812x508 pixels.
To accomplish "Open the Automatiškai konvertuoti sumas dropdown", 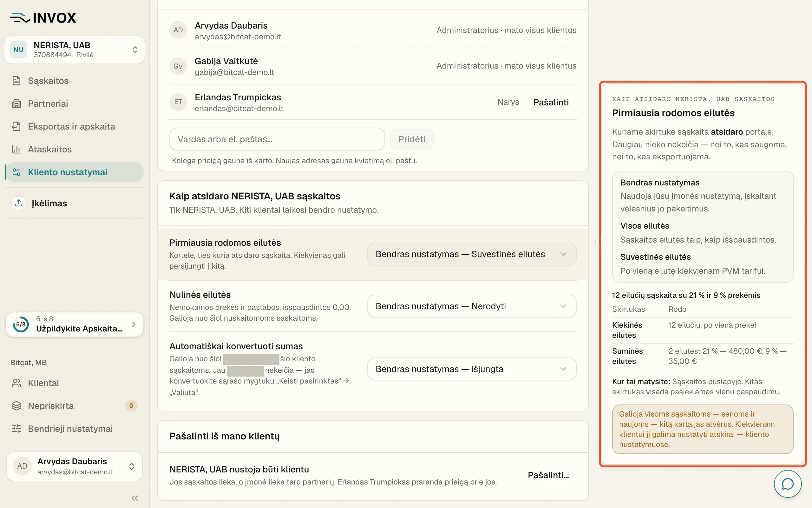I will coord(472,369).
